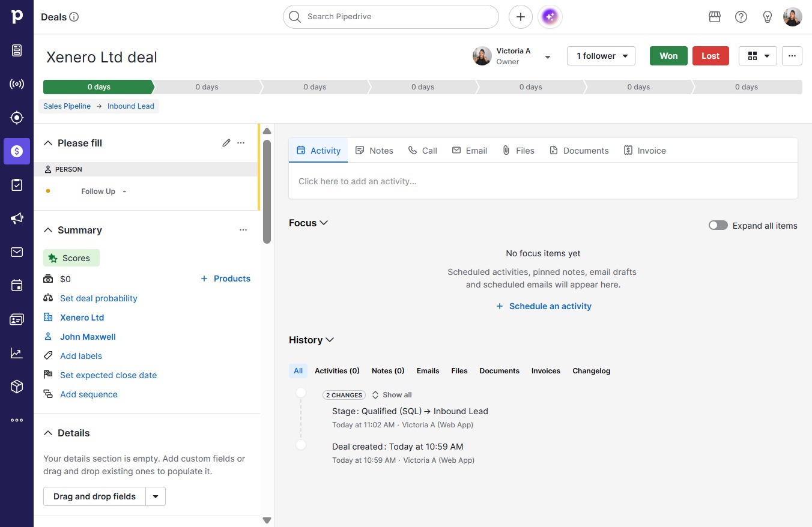Click the Scores badge

(71, 258)
